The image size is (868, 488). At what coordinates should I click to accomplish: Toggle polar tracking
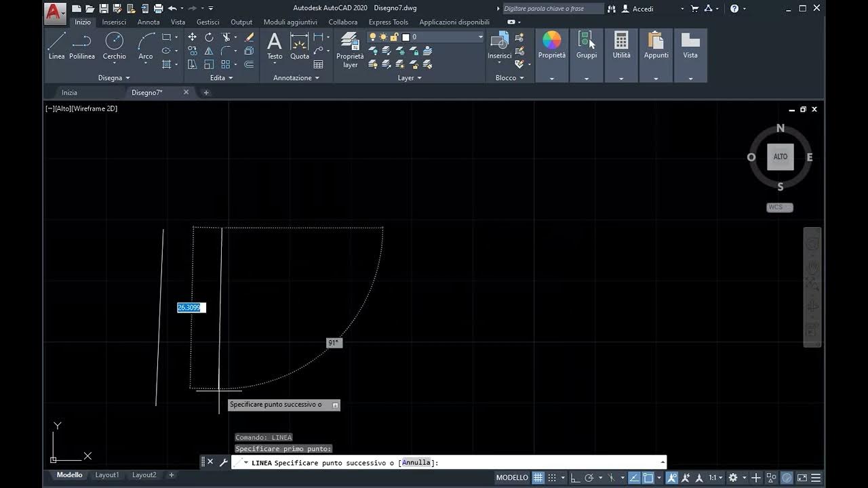coord(589,478)
